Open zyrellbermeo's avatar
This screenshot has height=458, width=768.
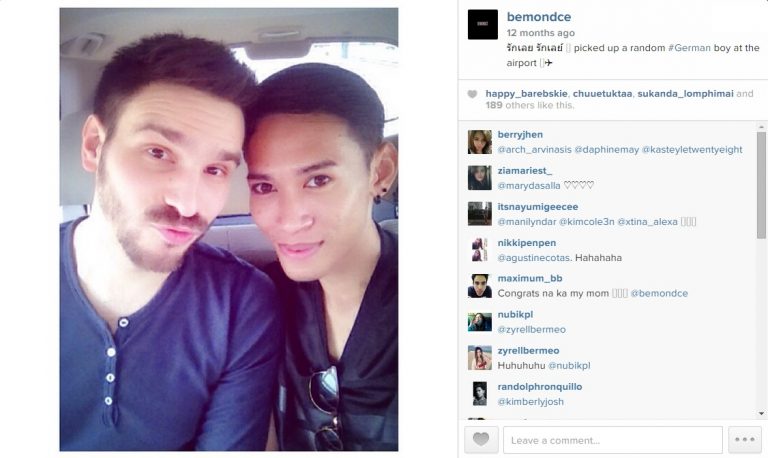pos(480,358)
